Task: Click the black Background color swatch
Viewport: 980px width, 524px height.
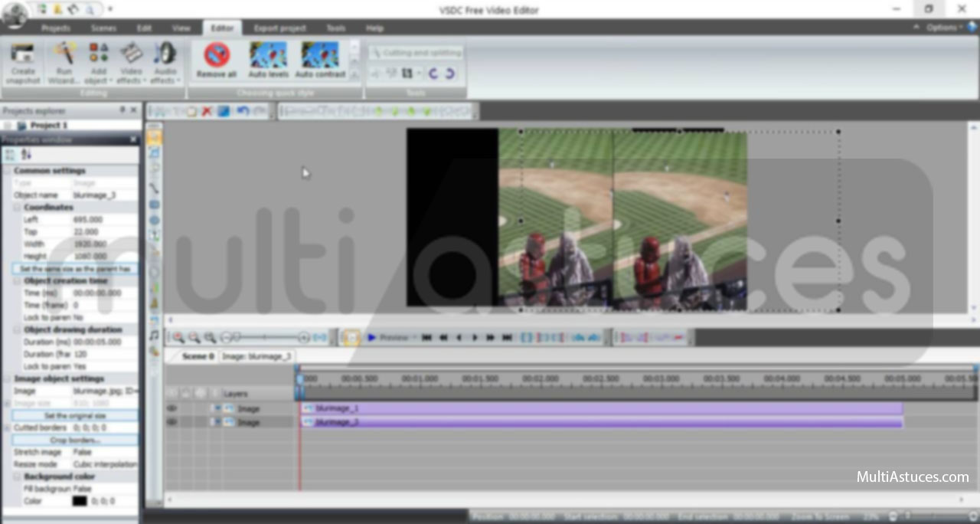Action: [x=80, y=501]
